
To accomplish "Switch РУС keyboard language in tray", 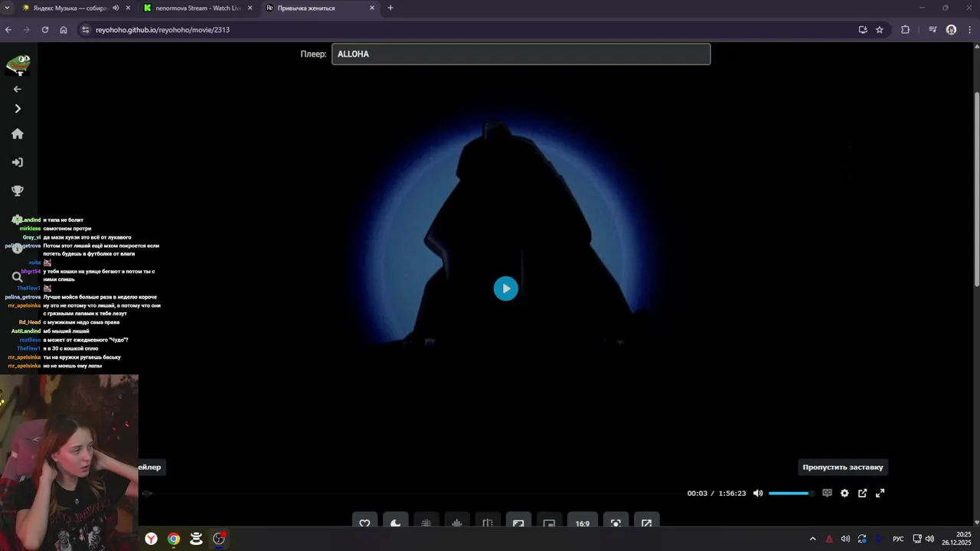I will click(x=898, y=539).
